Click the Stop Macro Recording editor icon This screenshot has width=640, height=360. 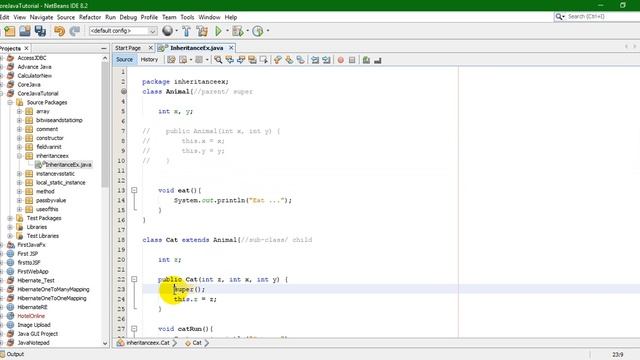pyautogui.click(x=352, y=60)
